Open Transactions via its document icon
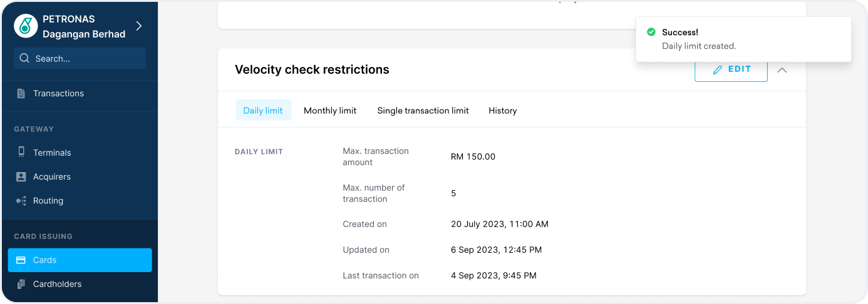Viewport: 868px width, 304px height. click(21, 93)
